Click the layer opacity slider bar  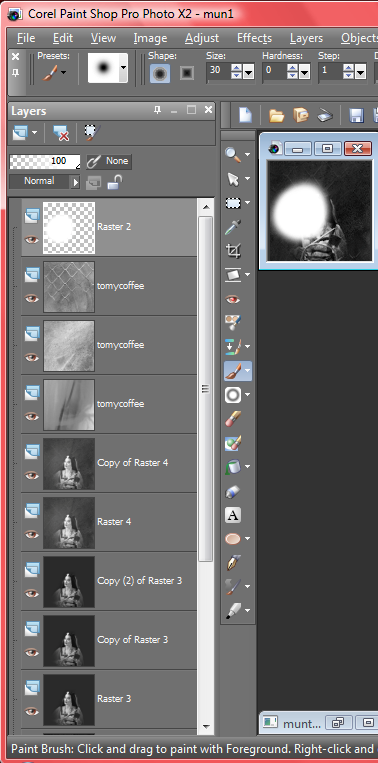45,161
